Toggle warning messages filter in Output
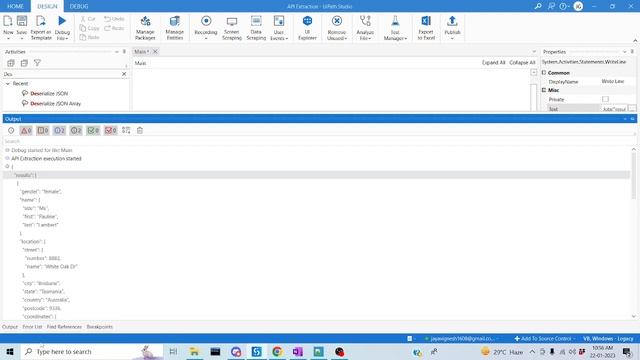Screen dimensions: 640x360 (43, 131)
